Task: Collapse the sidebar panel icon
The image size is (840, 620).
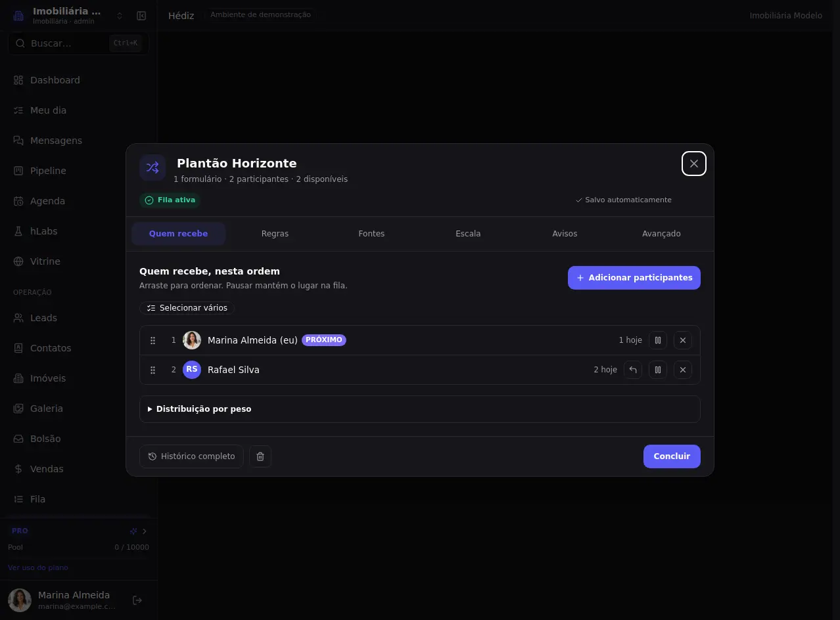Action: click(141, 16)
